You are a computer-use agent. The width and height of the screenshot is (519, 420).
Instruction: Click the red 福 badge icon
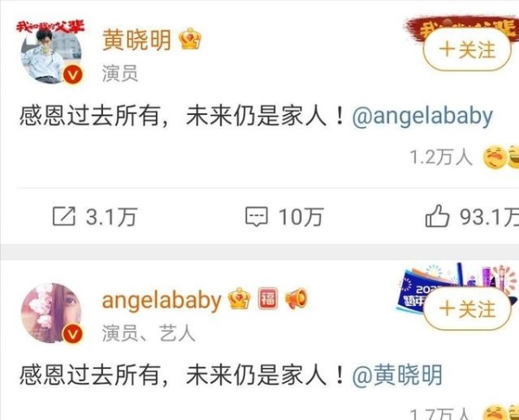(268, 299)
